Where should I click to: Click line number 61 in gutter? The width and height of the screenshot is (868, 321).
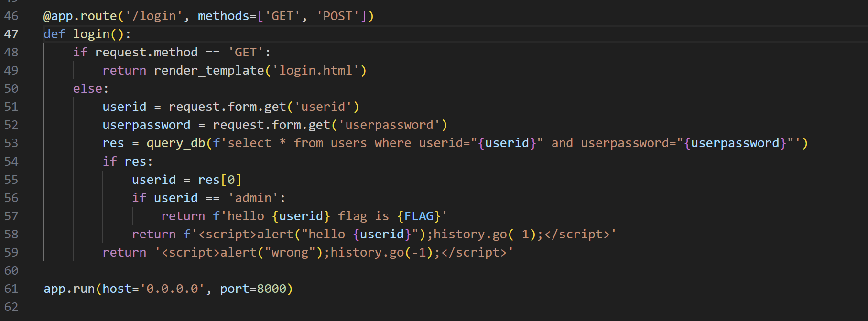click(11, 289)
